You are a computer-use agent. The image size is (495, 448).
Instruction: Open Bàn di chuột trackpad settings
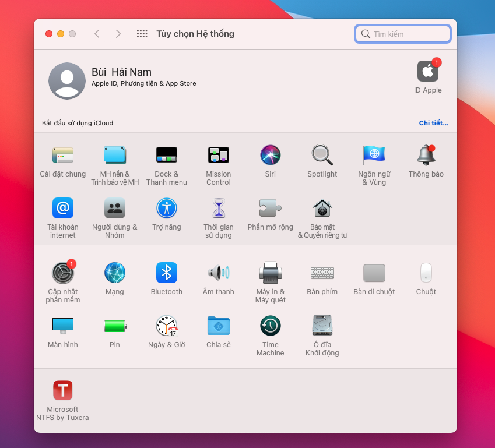click(x=374, y=273)
